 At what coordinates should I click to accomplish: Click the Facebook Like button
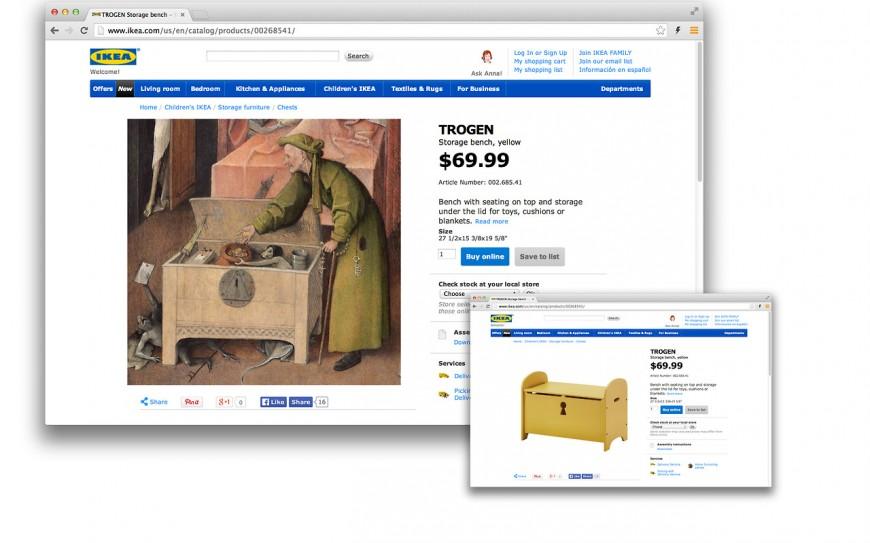273,402
